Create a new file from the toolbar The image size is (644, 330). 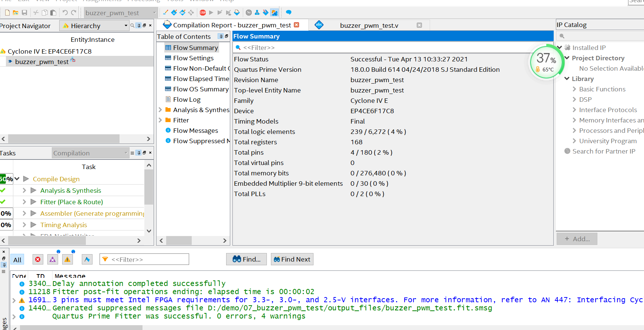point(7,13)
